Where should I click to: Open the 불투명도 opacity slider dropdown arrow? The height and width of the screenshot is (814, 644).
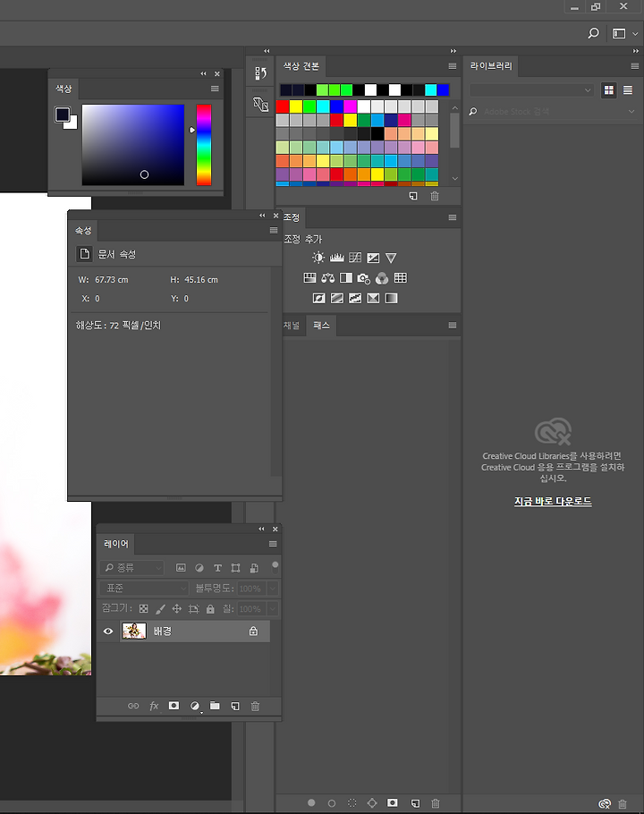tap(273, 589)
